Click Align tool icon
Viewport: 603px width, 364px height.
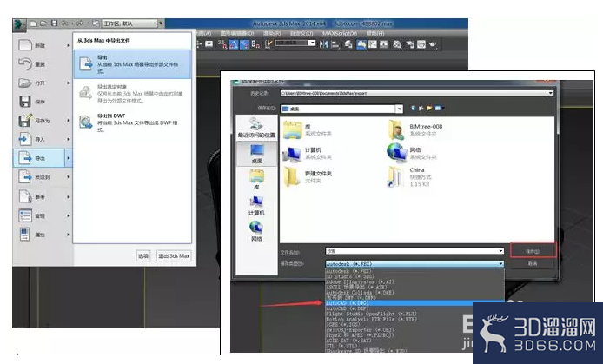pyautogui.click(x=335, y=44)
